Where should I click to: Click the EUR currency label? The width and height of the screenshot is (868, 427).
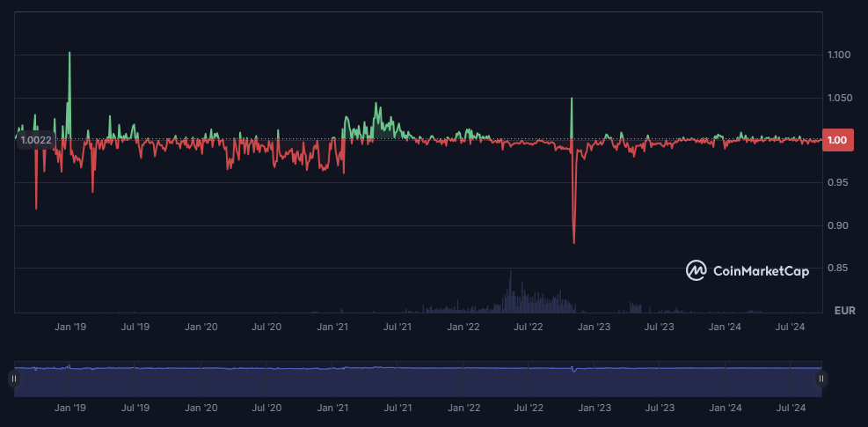844,311
